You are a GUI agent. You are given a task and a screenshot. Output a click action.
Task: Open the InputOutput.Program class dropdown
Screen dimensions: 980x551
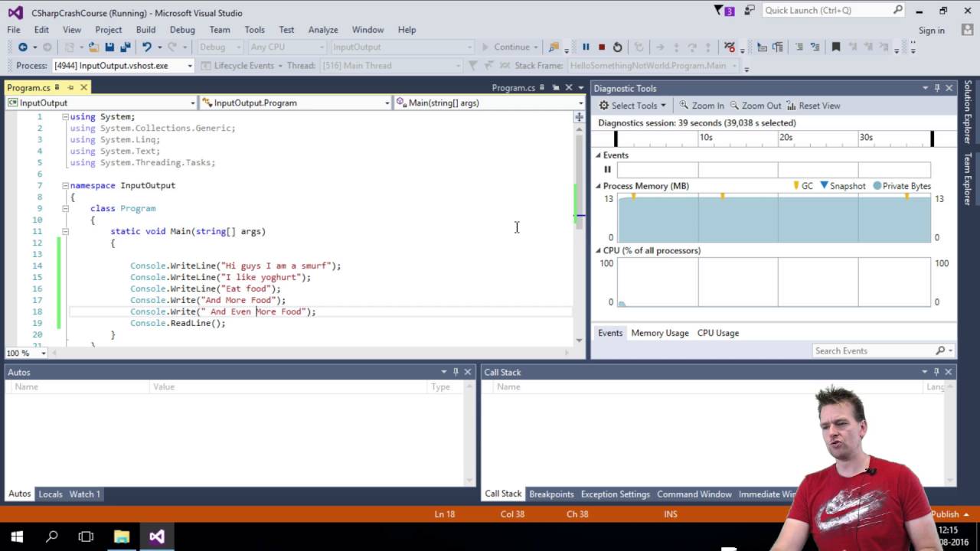295,103
